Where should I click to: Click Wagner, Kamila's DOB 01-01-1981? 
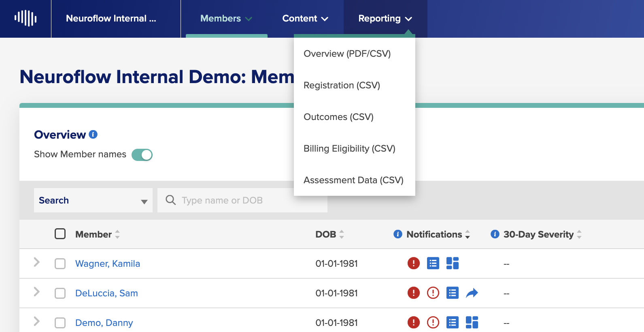point(337,263)
